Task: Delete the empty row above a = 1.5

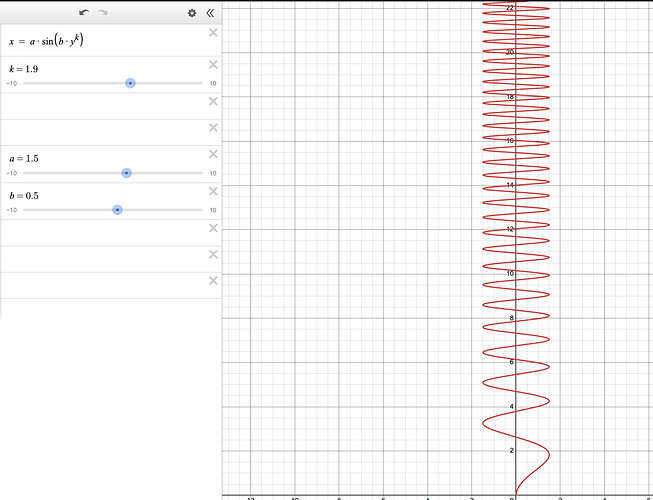Action: coord(213,128)
